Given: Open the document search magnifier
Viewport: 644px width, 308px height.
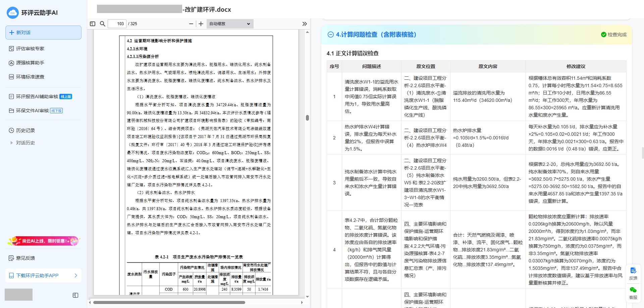Looking at the screenshot, I should click(x=103, y=24).
